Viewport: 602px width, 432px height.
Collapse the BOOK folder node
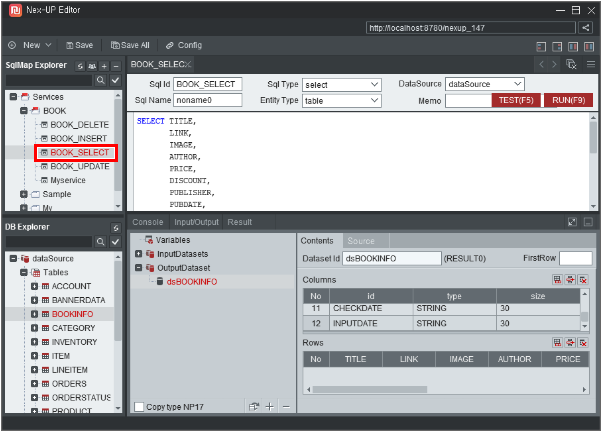click(x=24, y=111)
